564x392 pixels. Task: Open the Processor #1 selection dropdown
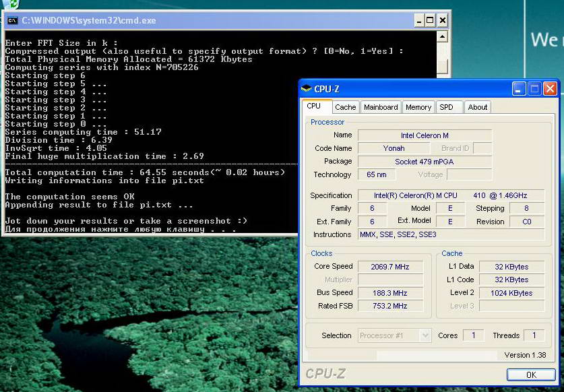(394, 335)
